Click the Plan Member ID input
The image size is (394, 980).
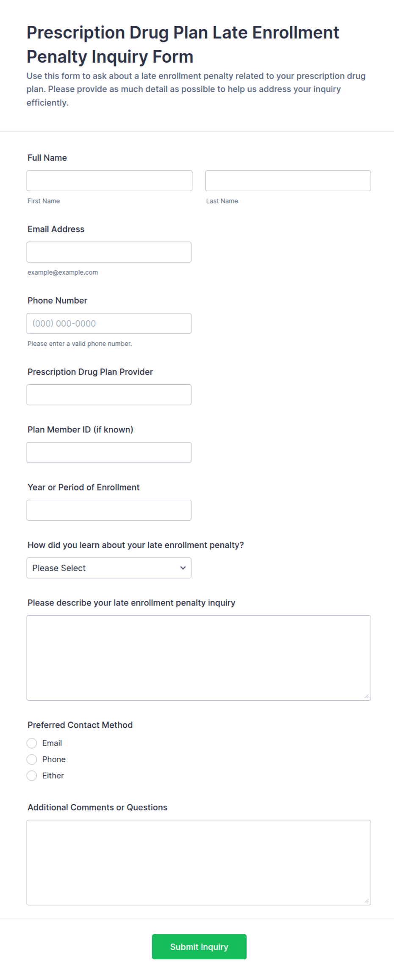[x=109, y=452]
